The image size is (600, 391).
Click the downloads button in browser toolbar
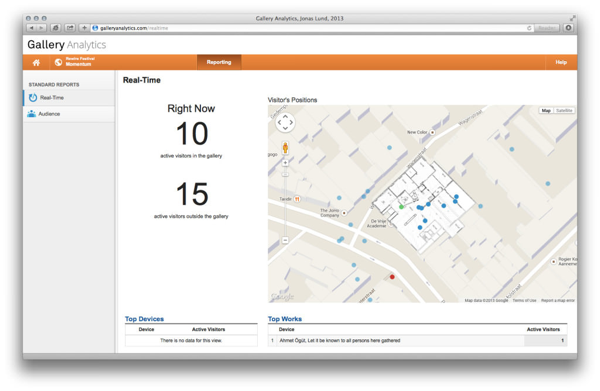pos(568,28)
